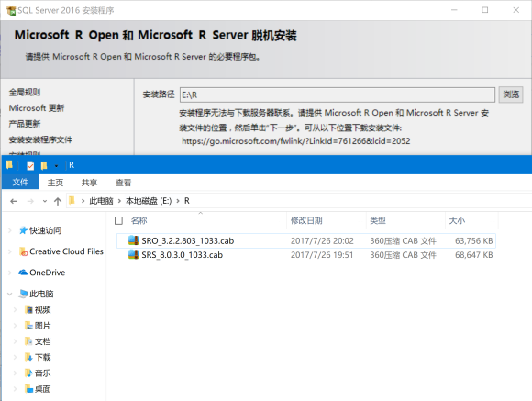Image resolution: width=532 pixels, height=401 pixels.
Task: Click the SQL Server setup title bar icon
Action: point(11,10)
